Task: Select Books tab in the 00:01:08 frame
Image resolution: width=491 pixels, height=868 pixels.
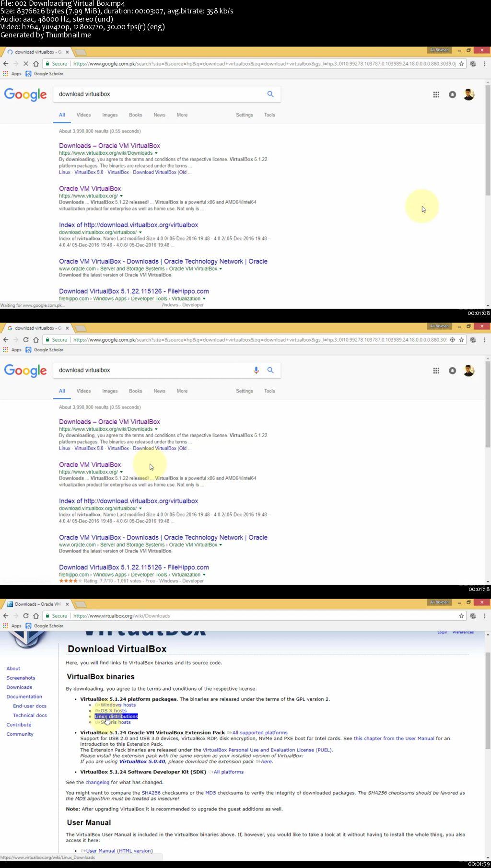Action: (x=136, y=115)
